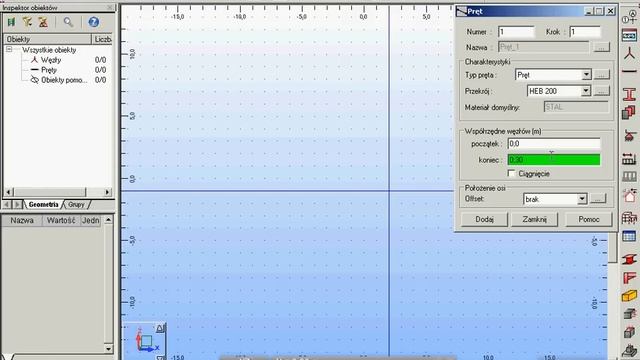Image resolution: width=640 pixels, height=360 pixels.
Task: Close the Inspektor obiektów panel
Action: pos(110,7)
